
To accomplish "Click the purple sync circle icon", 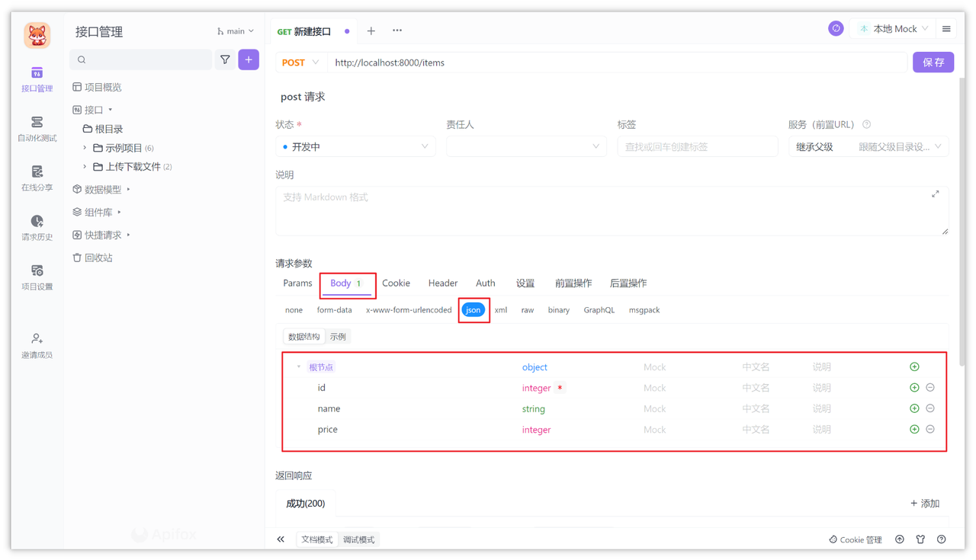I will tap(836, 29).
